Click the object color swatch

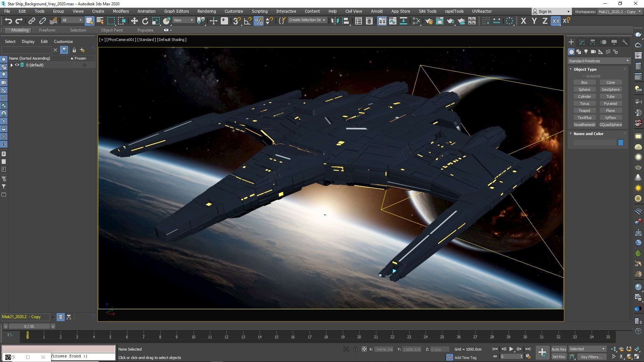pyautogui.click(x=621, y=142)
